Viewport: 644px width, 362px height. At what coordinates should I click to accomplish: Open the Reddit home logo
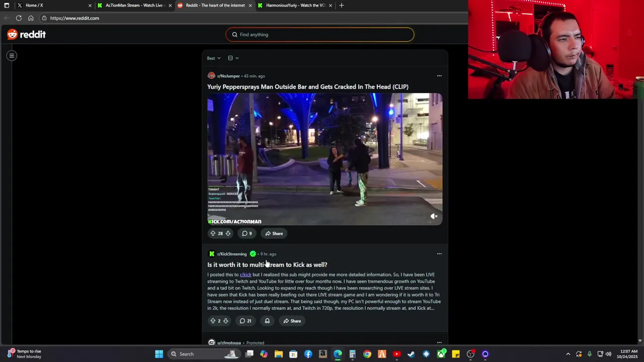[x=26, y=34]
